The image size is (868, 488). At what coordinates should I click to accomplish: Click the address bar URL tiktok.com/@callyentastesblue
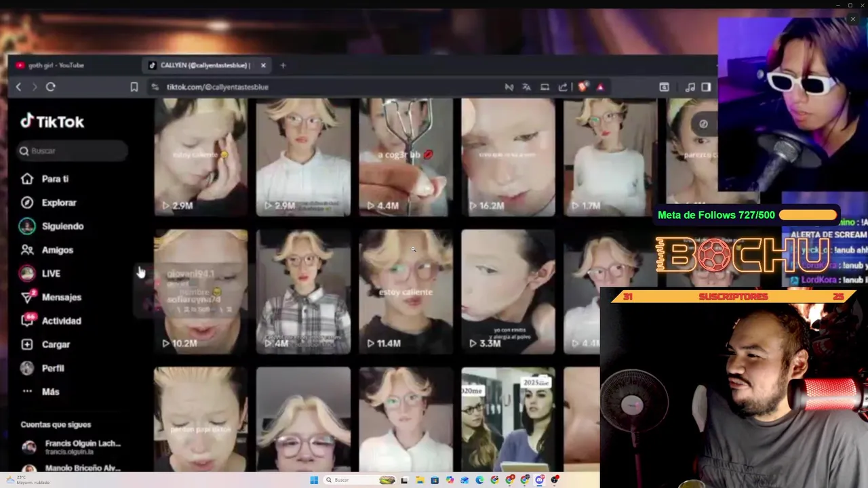[218, 87]
